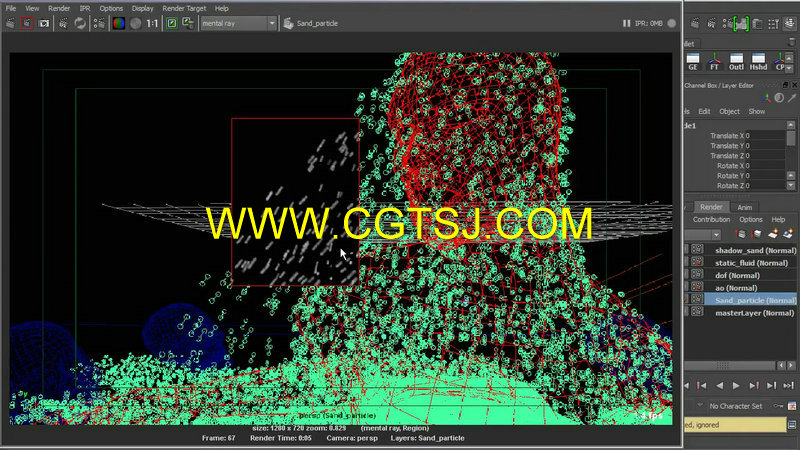Open the layer editor Options menu
The width and height of the screenshot is (800, 450).
click(x=751, y=219)
